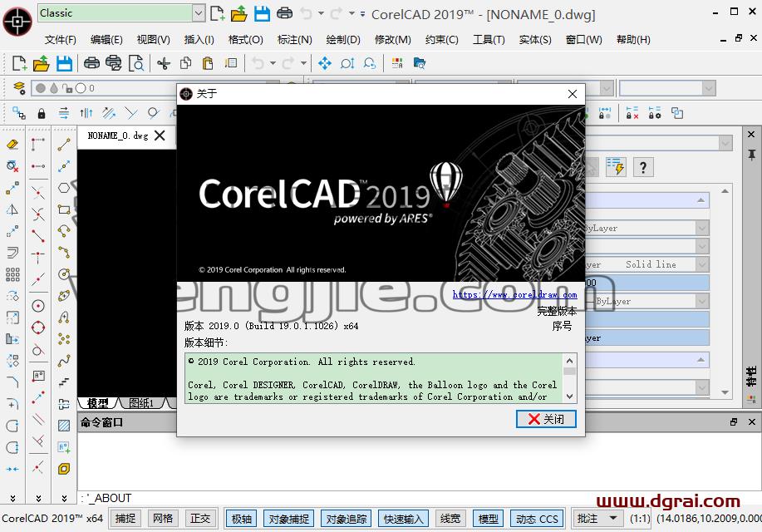This screenshot has width=762, height=532.
Task: Select the Pan four-arrow icon
Action: pos(325,63)
